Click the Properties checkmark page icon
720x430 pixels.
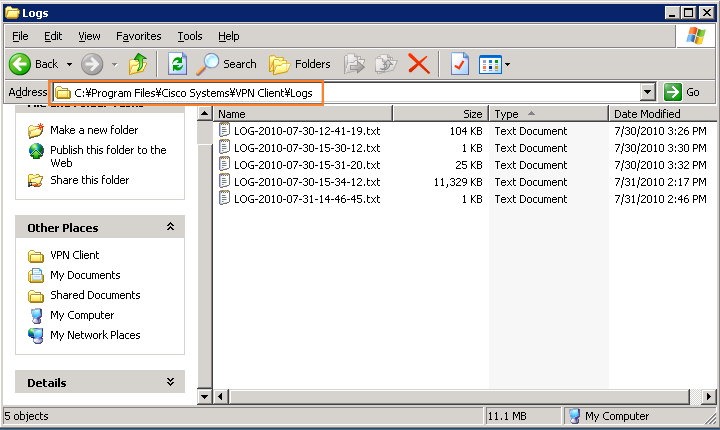click(x=460, y=64)
